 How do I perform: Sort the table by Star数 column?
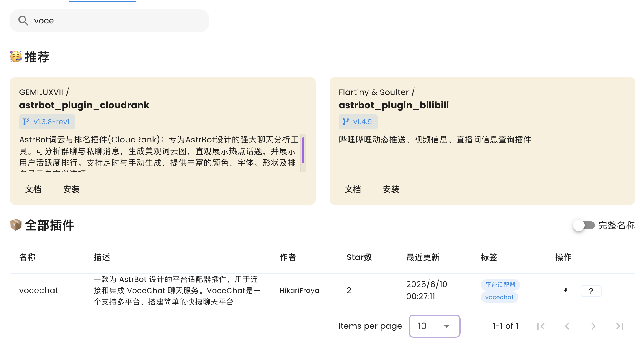[359, 257]
